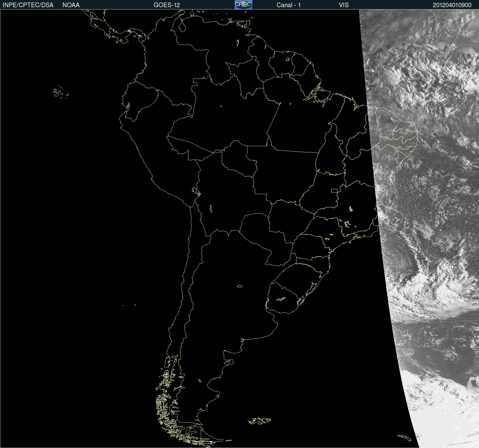Click the Canal - 1 label
This screenshot has height=448, width=479.
(289, 5)
